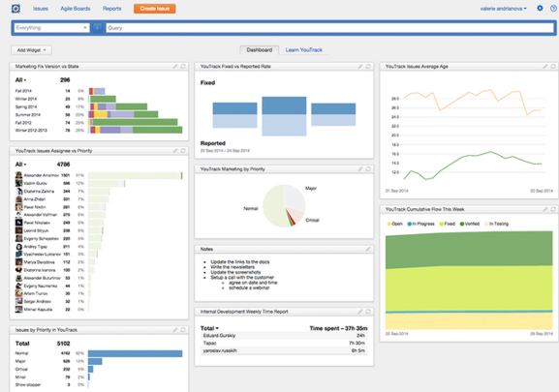Open the Reports link
This screenshot has height=392, width=559.
click(x=112, y=9)
